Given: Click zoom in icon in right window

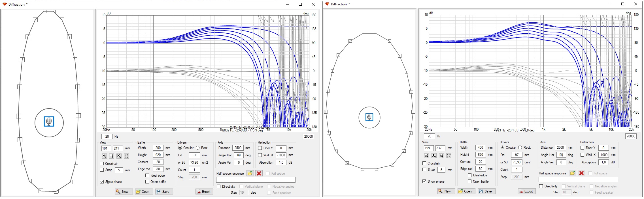Looking at the screenshot, I should click(x=441, y=156).
